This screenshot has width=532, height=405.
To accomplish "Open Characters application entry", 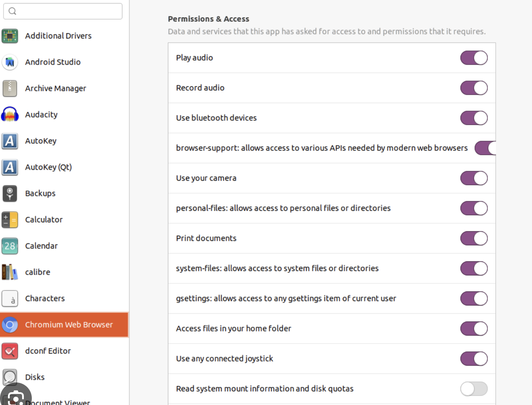I will pyautogui.click(x=65, y=298).
